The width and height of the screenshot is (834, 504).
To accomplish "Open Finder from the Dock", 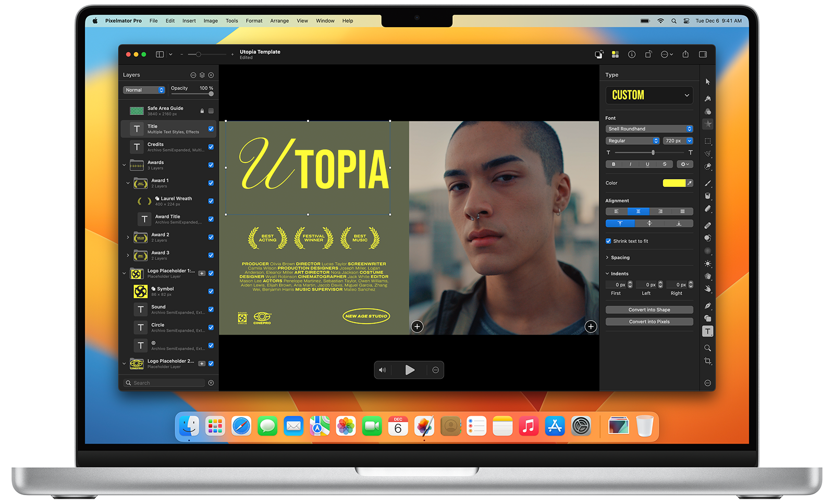I will coord(189,426).
